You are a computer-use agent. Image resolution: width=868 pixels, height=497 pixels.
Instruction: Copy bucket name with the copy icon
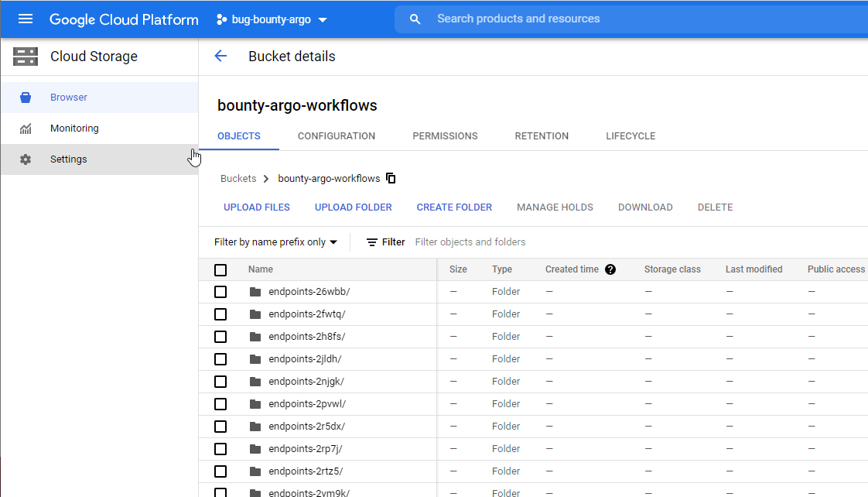[391, 178]
